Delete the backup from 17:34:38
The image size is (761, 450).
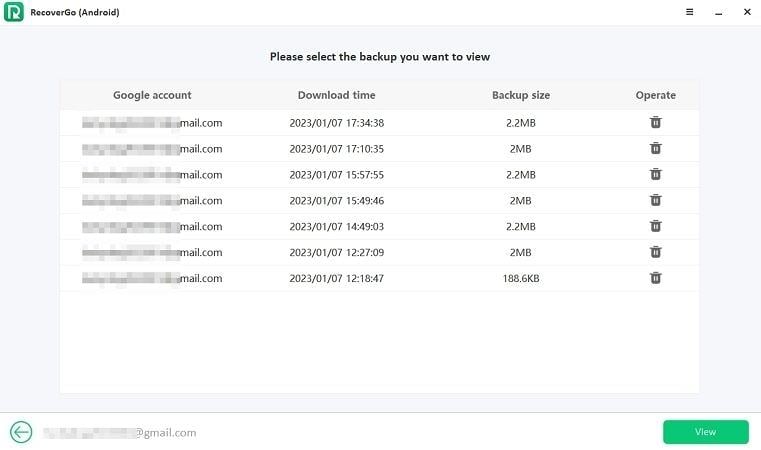[655, 122]
